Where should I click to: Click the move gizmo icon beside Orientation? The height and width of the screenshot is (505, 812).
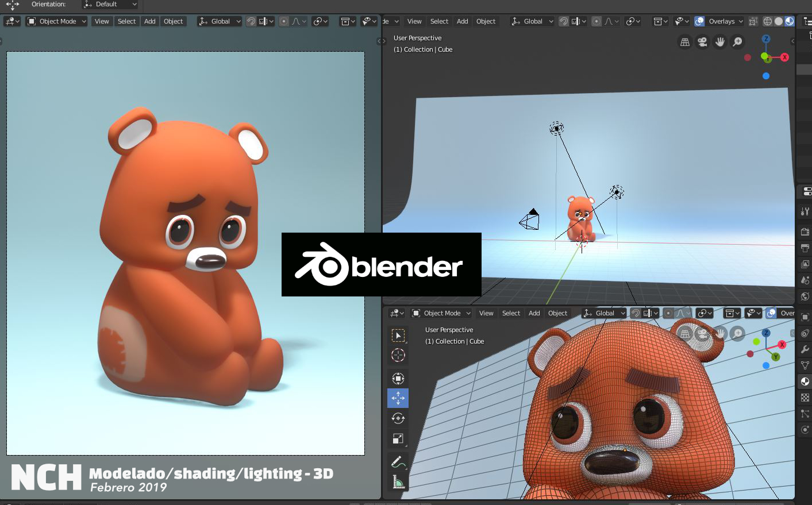pos(12,5)
